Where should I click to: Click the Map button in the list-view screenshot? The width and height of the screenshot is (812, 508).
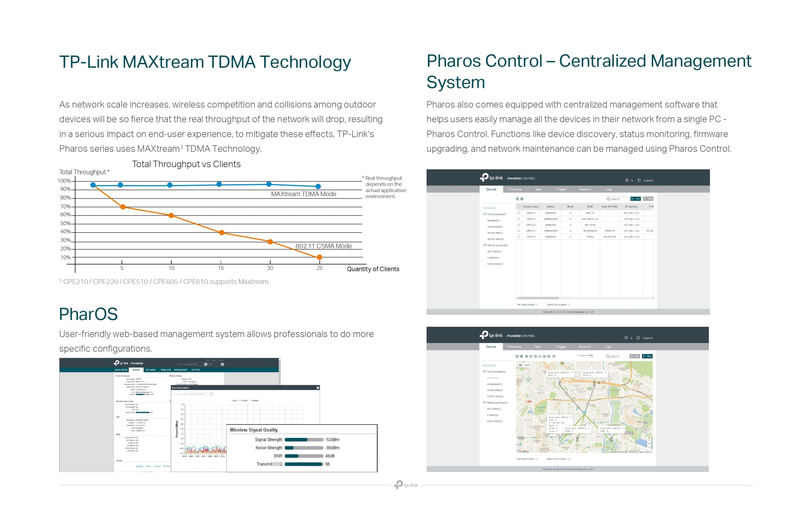(648, 199)
